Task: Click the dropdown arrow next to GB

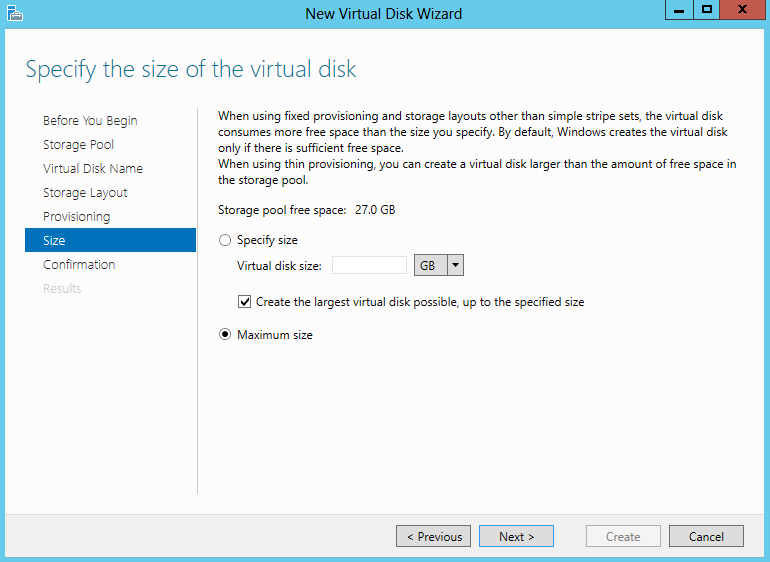Action: [x=455, y=265]
